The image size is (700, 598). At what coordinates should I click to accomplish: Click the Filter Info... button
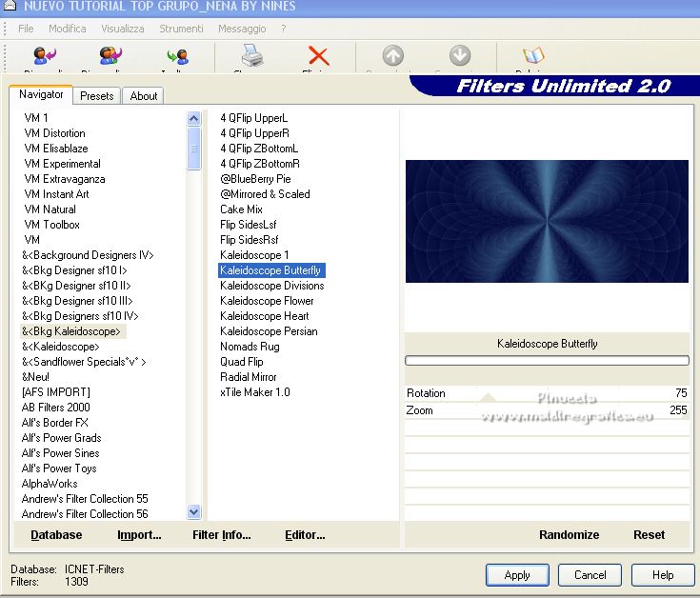[221, 534]
